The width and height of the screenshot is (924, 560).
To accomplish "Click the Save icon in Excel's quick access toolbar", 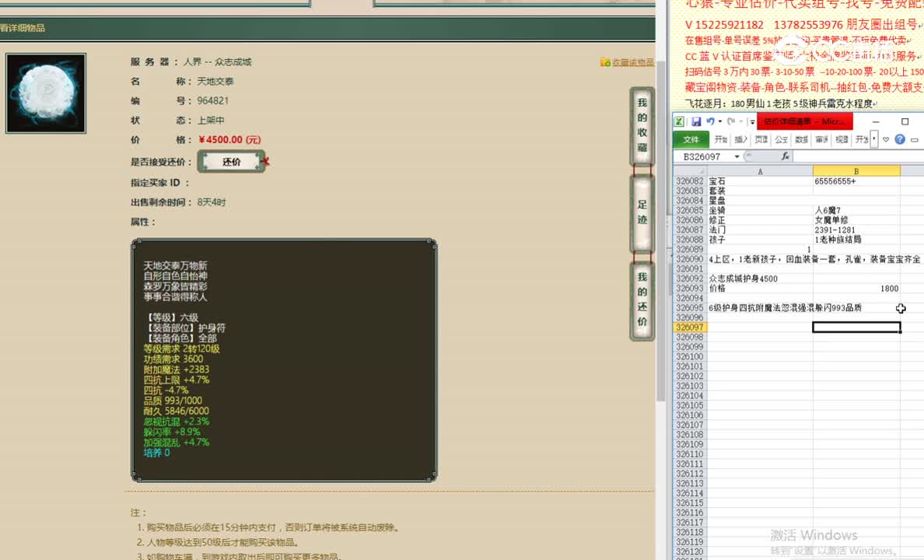I will (x=697, y=121).
